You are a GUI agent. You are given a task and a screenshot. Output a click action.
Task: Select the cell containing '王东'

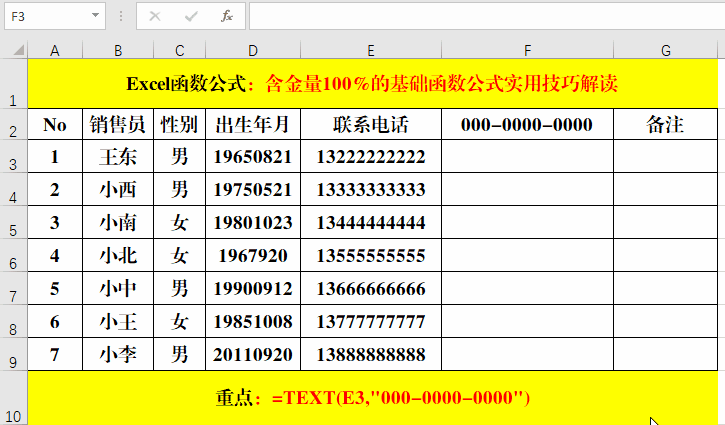coord(118,156)
